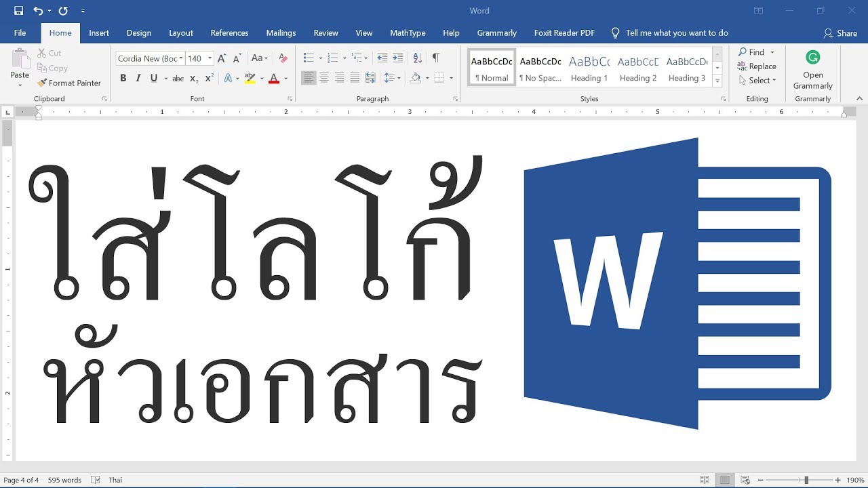Click the Borders icon
The width and height of the screenshot is (868, 488).
click(x=439, y=79)
